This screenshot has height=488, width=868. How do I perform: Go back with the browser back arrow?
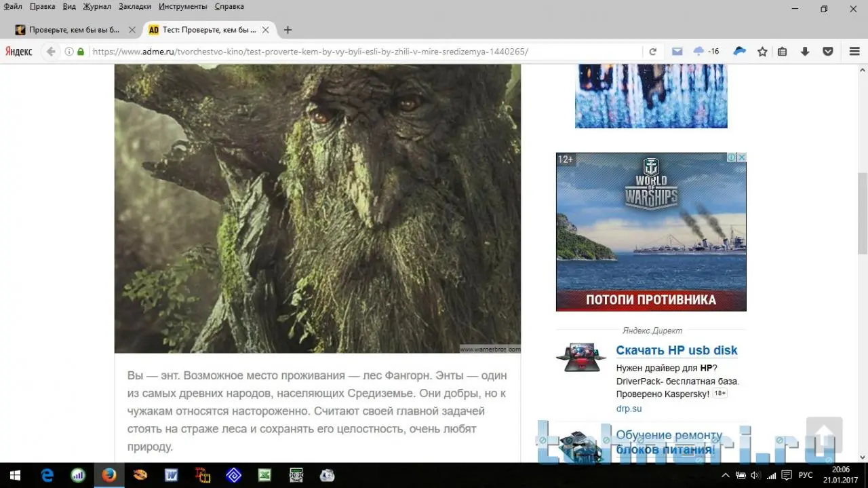pos(50,52)
